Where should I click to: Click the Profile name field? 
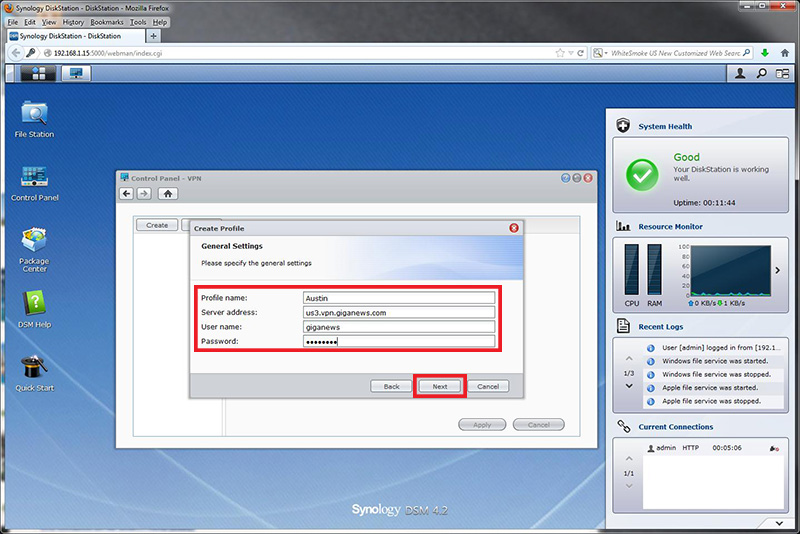(399, 298)
